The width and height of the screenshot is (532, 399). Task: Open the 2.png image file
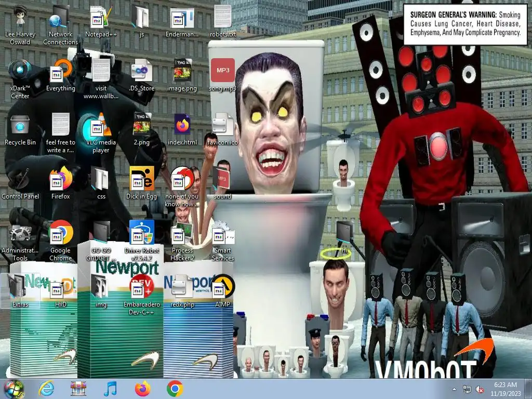click(141, 130)
